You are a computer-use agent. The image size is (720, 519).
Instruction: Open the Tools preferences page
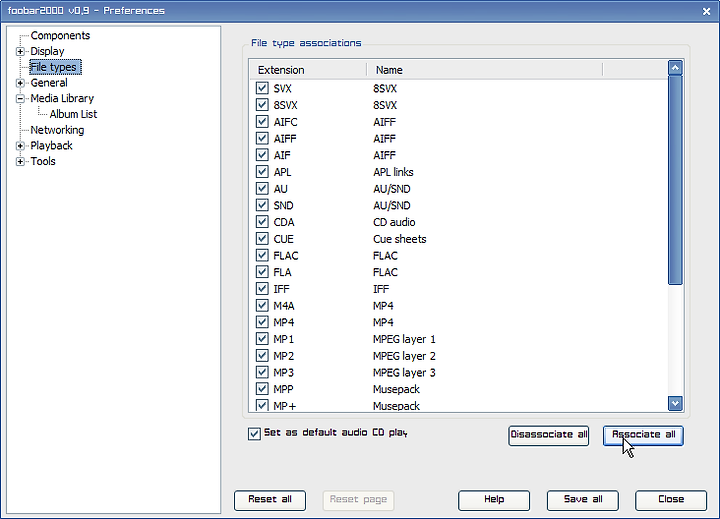pyautogui.click(x=43, y=161)
